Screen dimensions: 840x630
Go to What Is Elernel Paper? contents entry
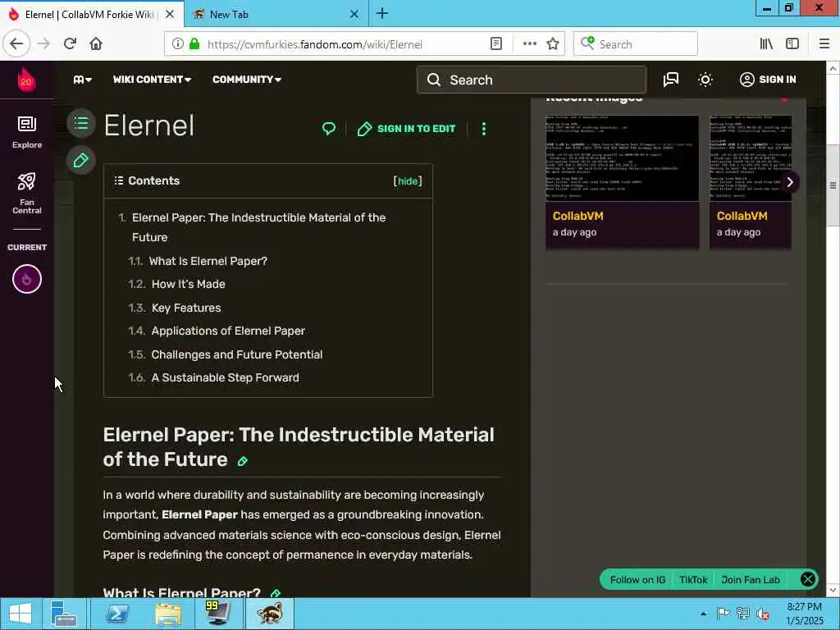(x=208, y=261)
